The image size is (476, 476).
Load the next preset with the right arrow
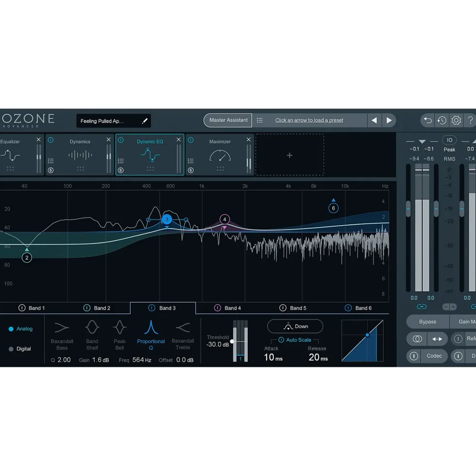[389, 120]
